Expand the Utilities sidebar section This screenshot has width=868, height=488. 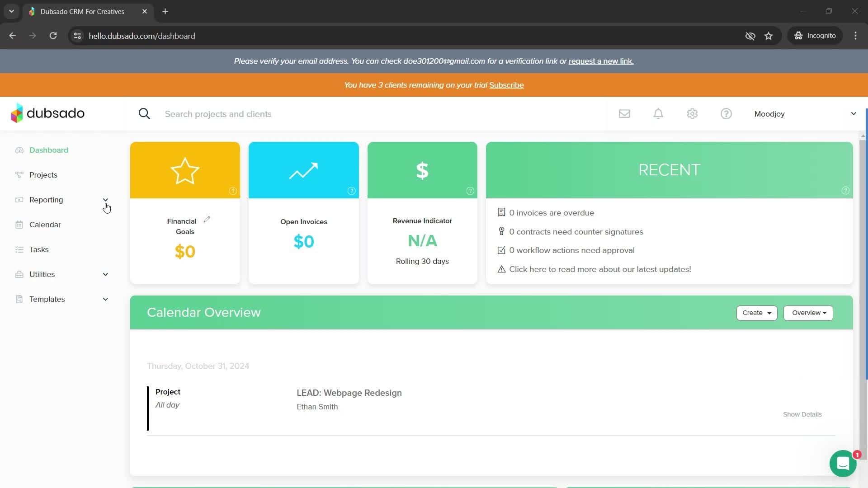click(105, 274)
